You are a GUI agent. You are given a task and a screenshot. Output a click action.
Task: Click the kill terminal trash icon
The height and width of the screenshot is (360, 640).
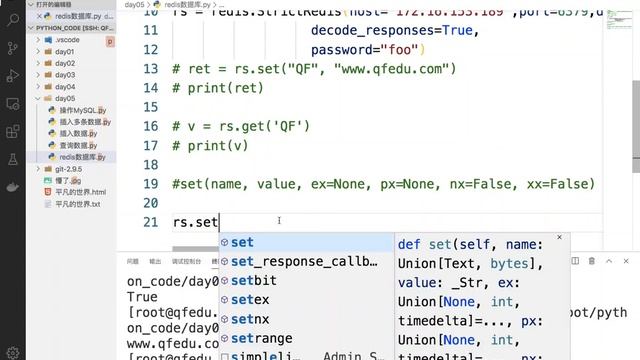591,261
